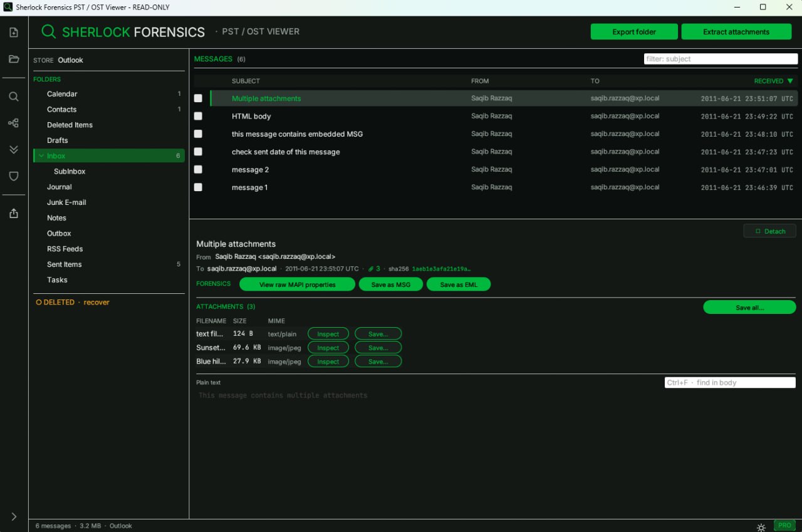The width and height of the screenshot is (802, 532).
Task: Click the open folder icon in sidebar
Action: 14,59
